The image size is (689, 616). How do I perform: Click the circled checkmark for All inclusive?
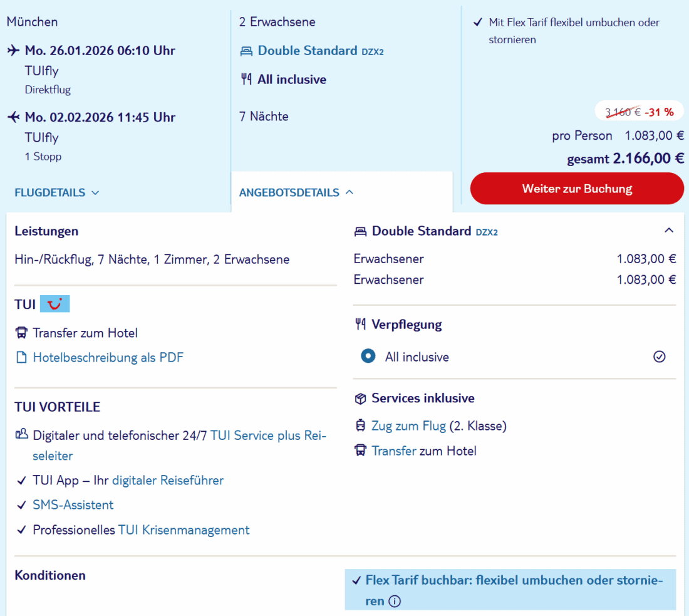pos(659,357)
